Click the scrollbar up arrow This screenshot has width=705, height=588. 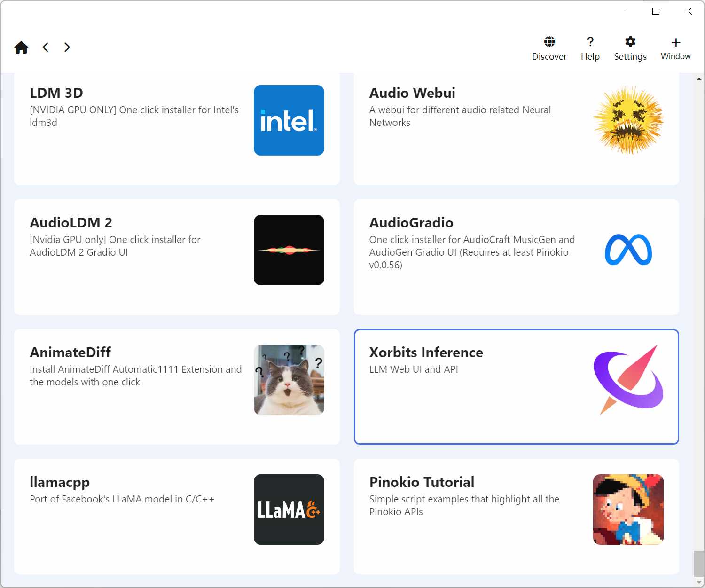[x=699, y=79]
